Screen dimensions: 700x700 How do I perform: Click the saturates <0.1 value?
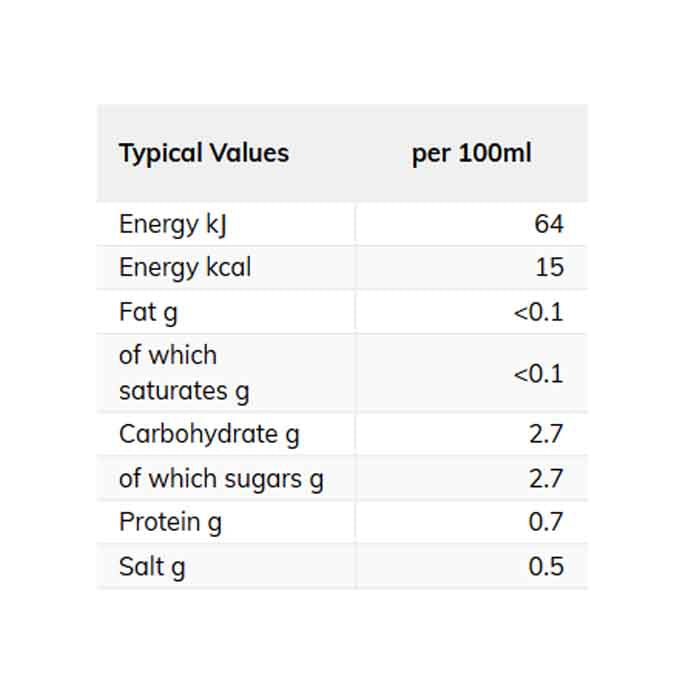(x=539, y=374)
